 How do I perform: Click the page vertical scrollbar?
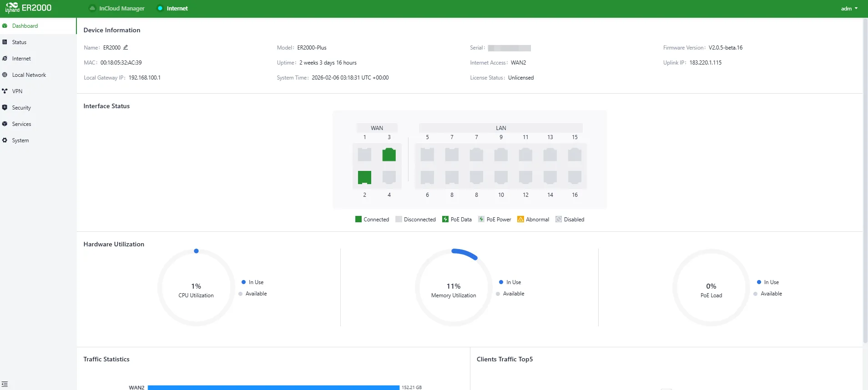(x=865, y=182)
